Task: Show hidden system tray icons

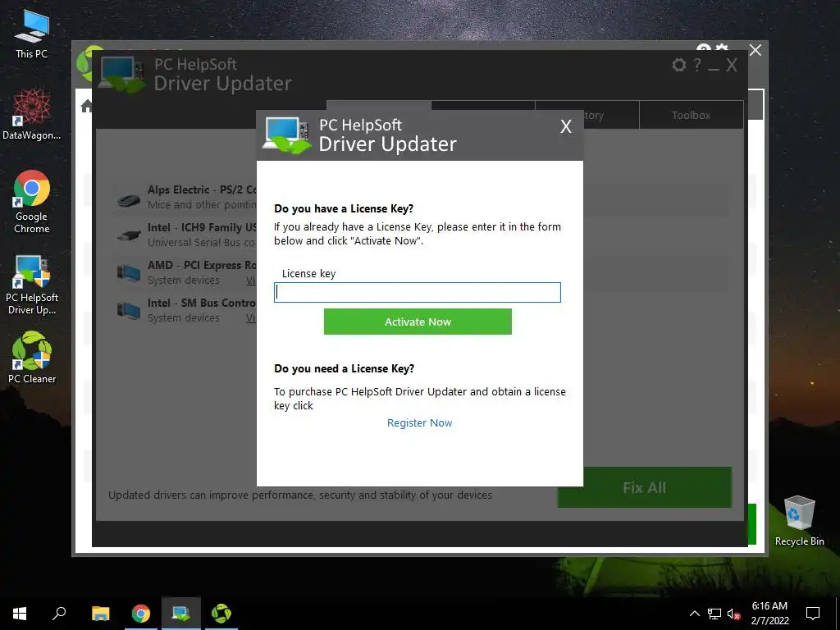Action: (694, 614)
